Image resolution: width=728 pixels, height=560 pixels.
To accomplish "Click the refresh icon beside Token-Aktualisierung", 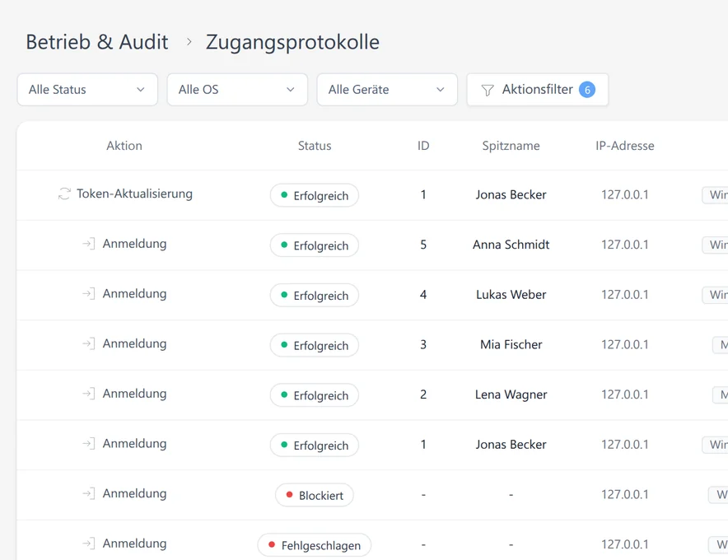I will [64, 194].
